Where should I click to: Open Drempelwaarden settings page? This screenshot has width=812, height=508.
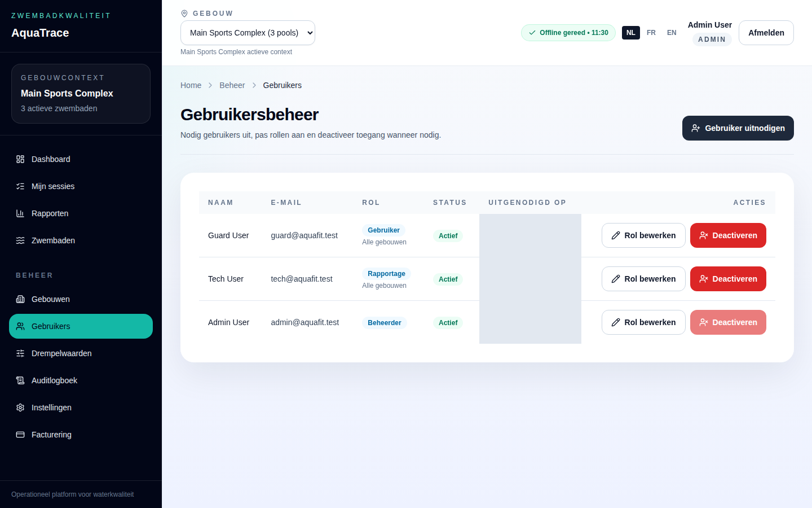(81, 353)
